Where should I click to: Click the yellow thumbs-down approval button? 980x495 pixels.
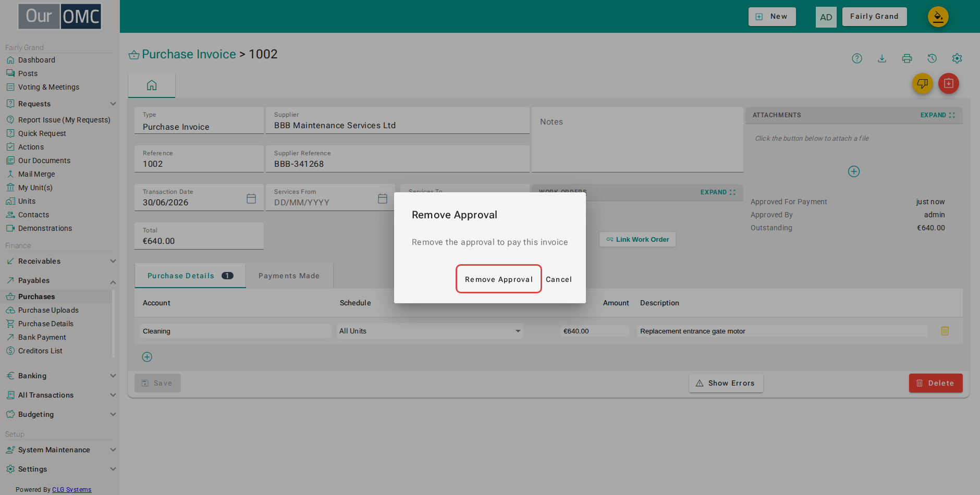click(923, 83)
